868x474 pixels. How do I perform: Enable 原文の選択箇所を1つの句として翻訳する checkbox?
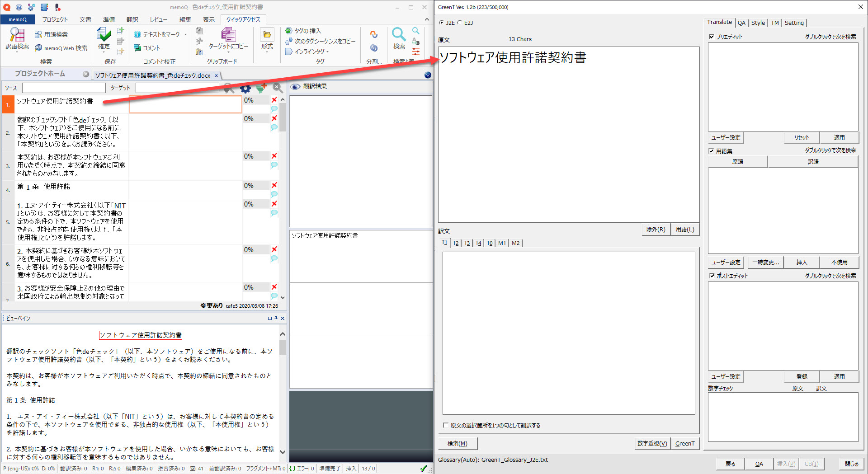coord(446,425)
